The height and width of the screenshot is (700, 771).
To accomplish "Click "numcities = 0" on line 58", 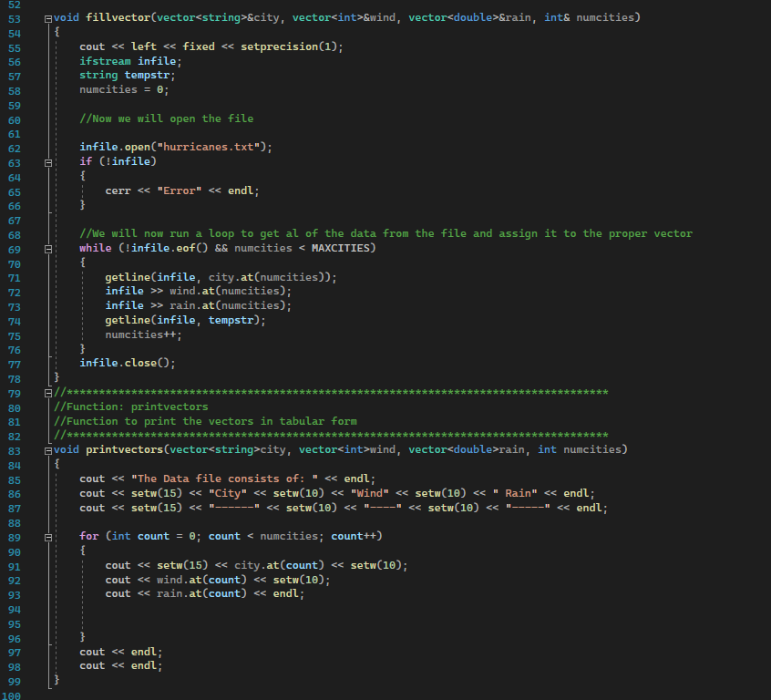I will (x=121, y=89).
